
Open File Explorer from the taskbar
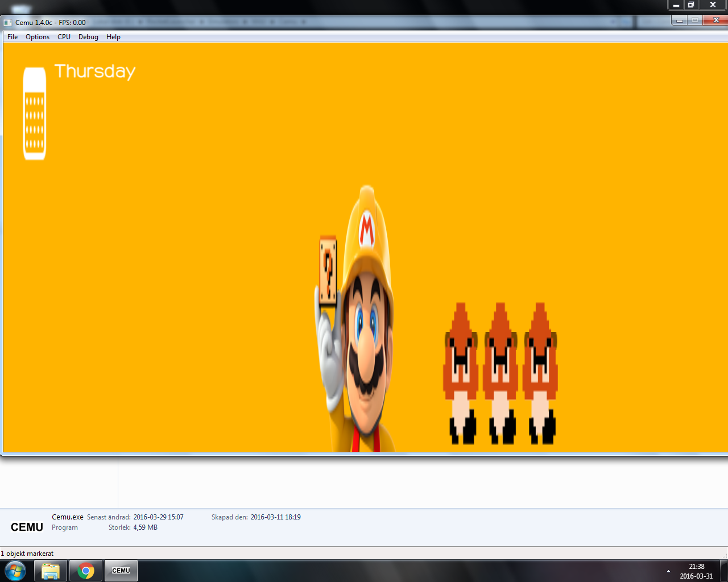[x=51, y=571]
